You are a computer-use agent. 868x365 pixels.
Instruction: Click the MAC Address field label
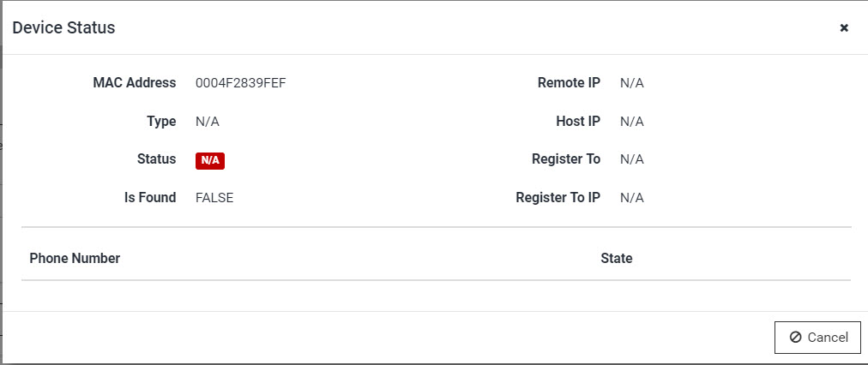[135, 83]
